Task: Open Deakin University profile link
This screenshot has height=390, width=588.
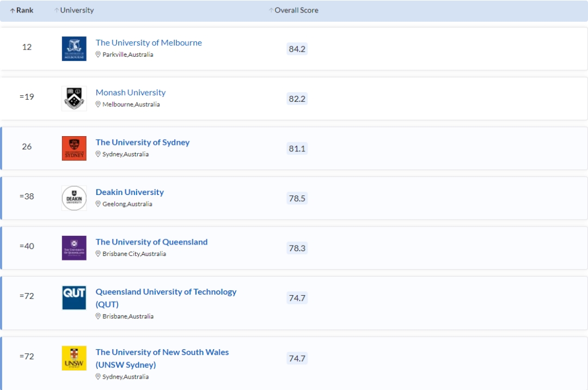Action: click(x=130, y=192)
